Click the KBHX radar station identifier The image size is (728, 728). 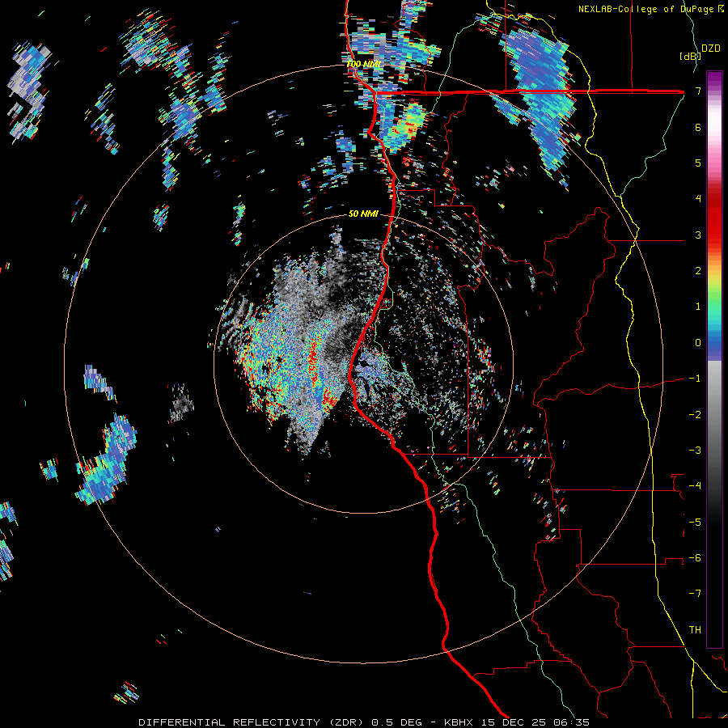point(458,722)
